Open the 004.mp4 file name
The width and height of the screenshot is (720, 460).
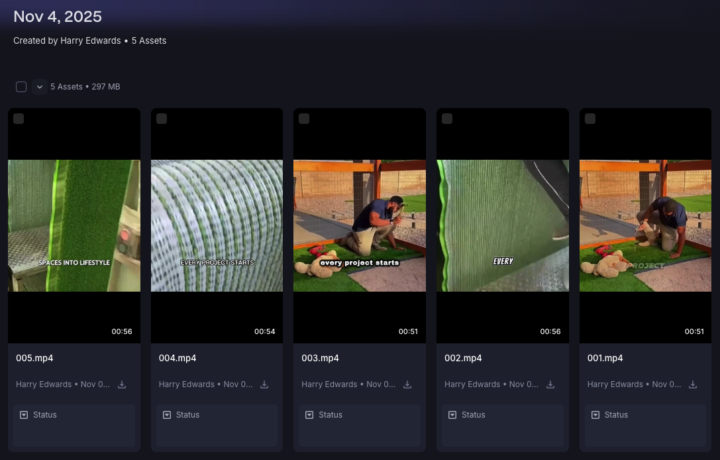[x=177, y=358]
